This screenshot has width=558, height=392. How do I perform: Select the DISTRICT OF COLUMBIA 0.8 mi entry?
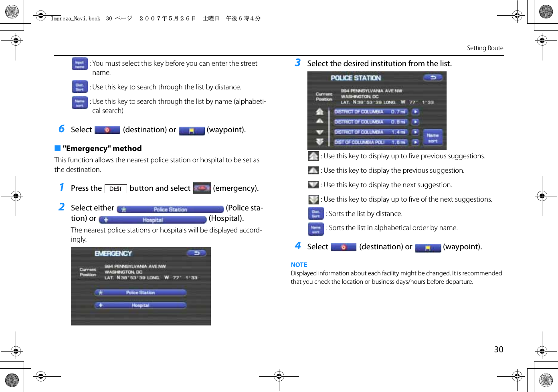(x=370, y=122)
